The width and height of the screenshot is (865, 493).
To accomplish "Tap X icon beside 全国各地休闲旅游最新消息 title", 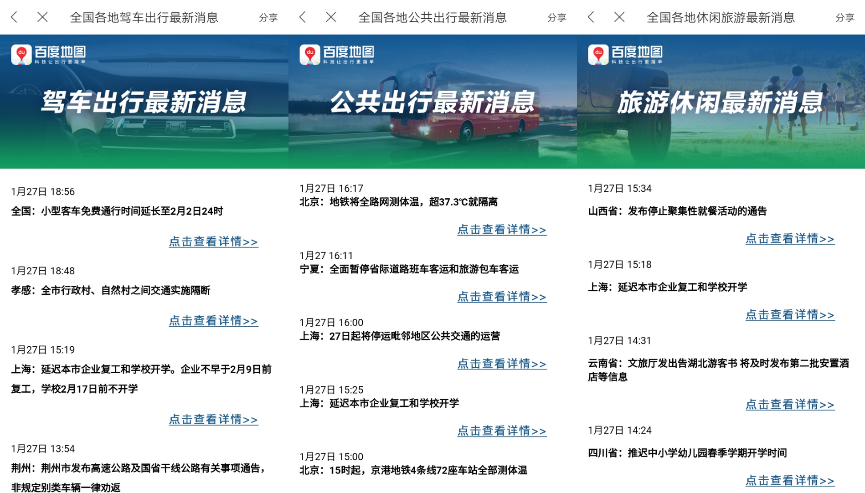I will [x=619, y=17].
